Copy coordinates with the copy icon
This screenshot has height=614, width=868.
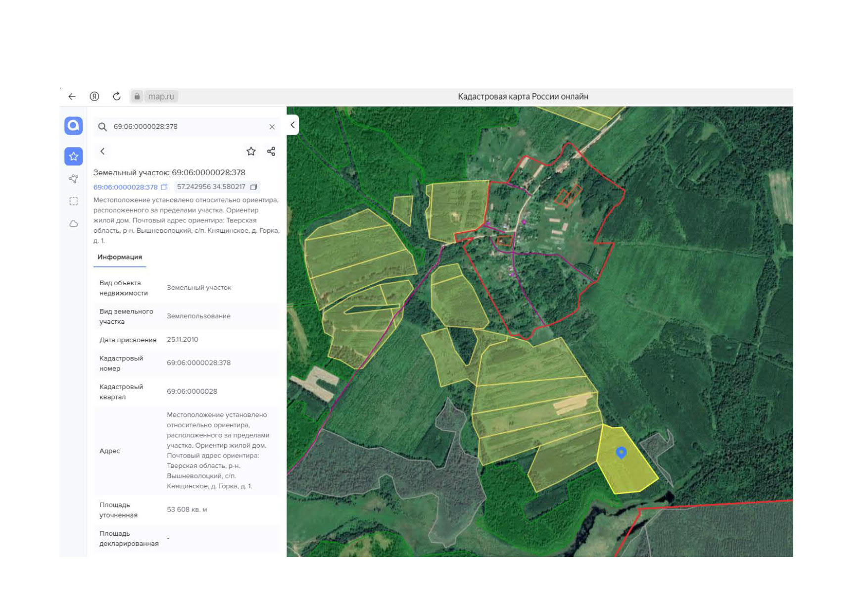253,187
